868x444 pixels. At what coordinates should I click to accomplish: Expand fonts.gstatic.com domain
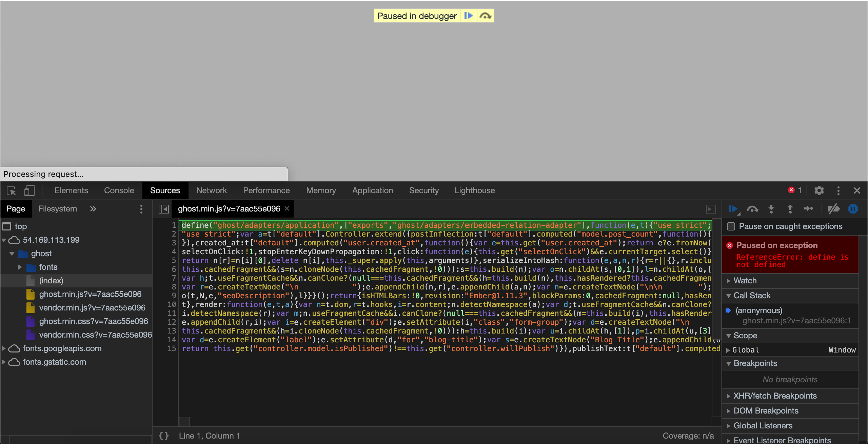pos(4,362)
